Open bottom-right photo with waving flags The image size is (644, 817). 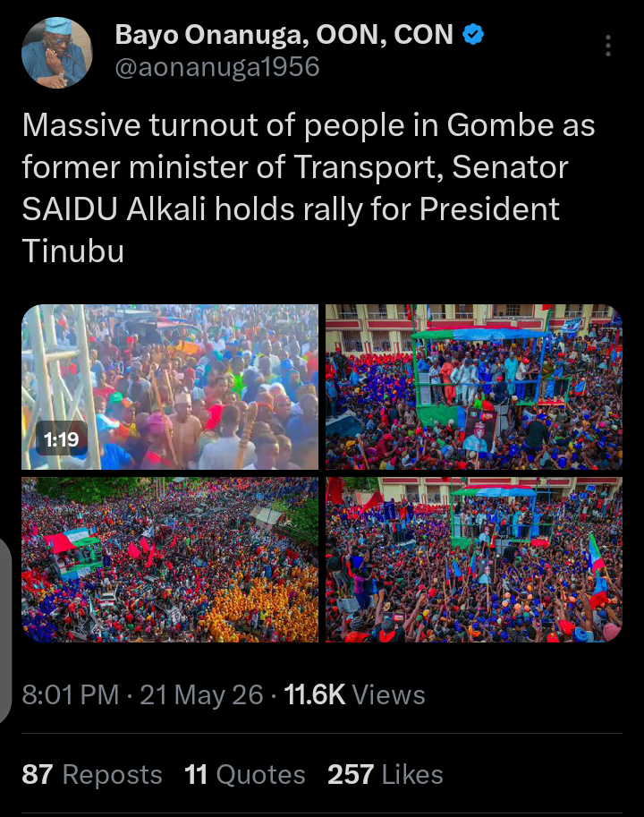pos(474,559)
